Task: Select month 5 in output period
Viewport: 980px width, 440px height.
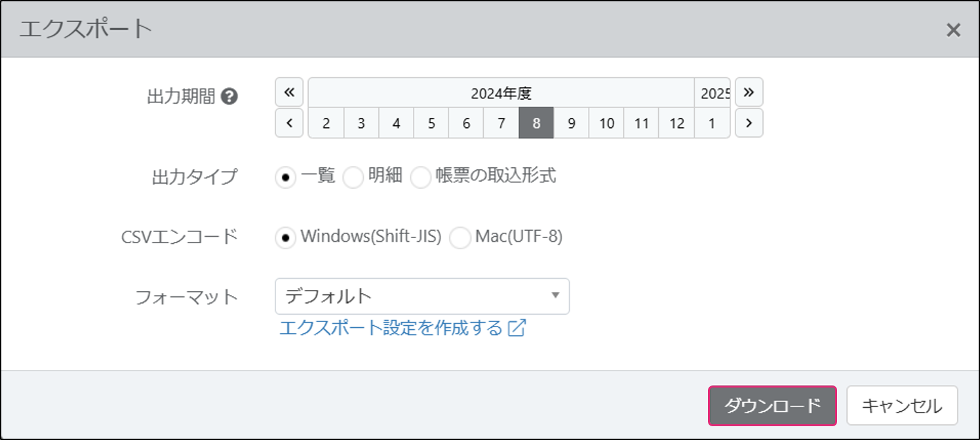Action: point(431,123)
